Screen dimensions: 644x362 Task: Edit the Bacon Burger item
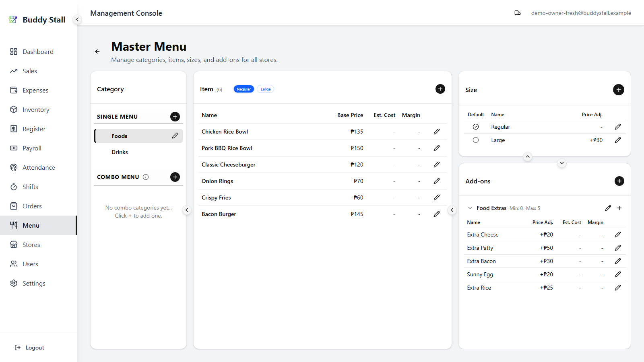tap(437, 214)
